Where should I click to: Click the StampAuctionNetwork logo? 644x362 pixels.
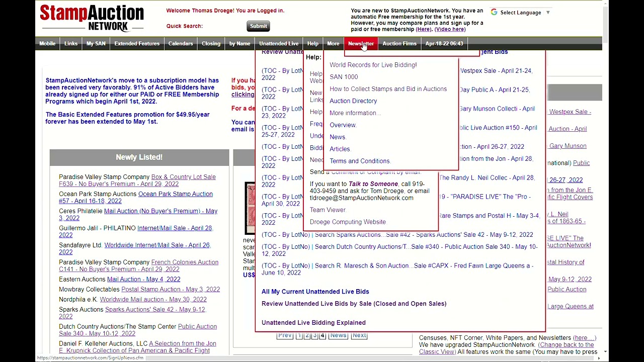pyautogui.click(x=92, y=18)
